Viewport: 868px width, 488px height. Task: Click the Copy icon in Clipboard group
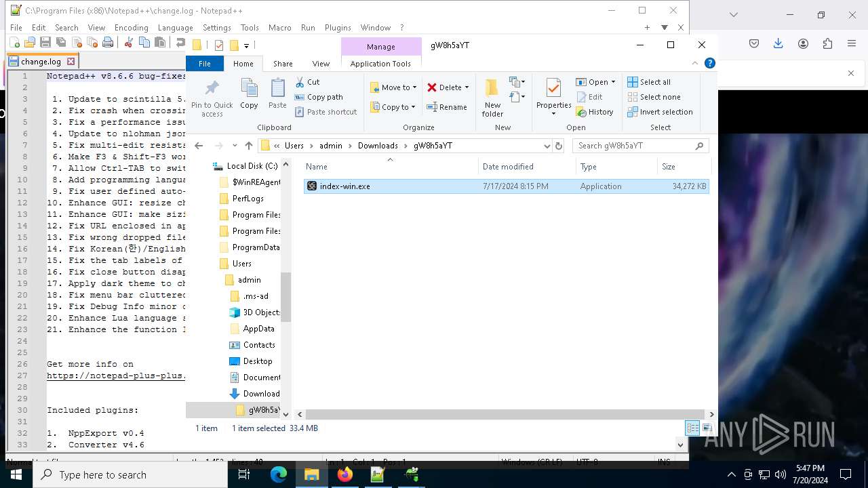click(x=249, y=94)
